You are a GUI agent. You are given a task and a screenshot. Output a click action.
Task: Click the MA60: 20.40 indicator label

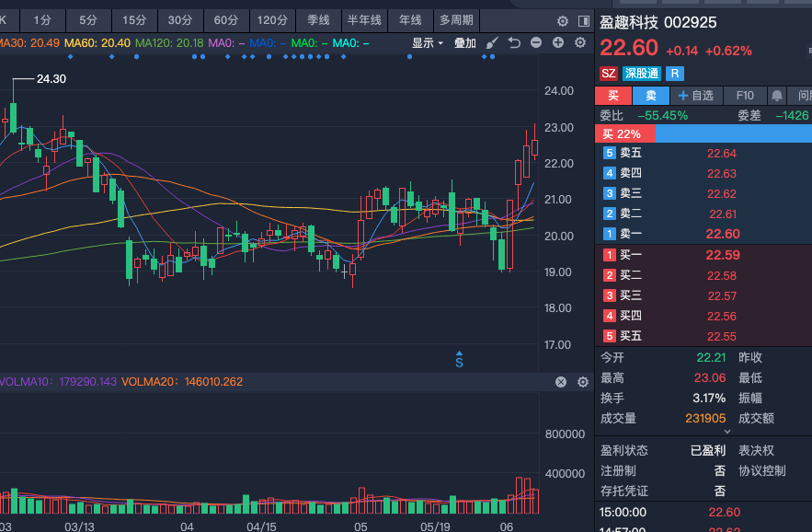coord(97,43)
